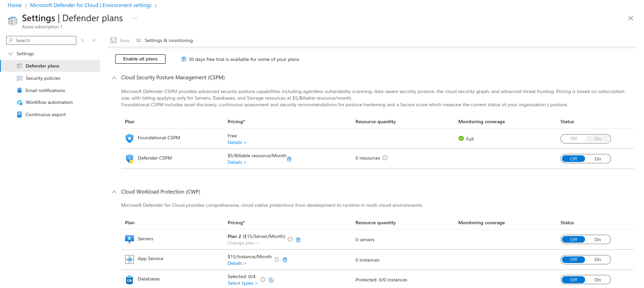This screenshot has width=644, height=288.
Task: Open Microsoft Defender for Cloud Environment settings breadcrumb
Action: click(x=91, y=6)
